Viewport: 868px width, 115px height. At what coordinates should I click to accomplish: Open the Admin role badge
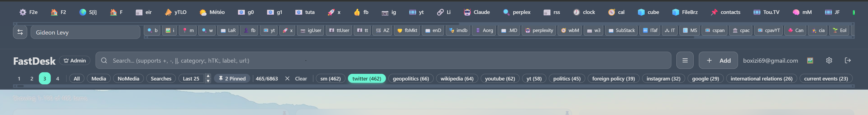tap(75, 60)
